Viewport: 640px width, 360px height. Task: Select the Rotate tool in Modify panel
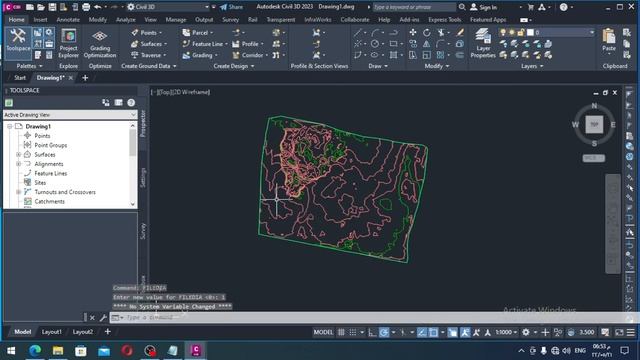[427, 32]
